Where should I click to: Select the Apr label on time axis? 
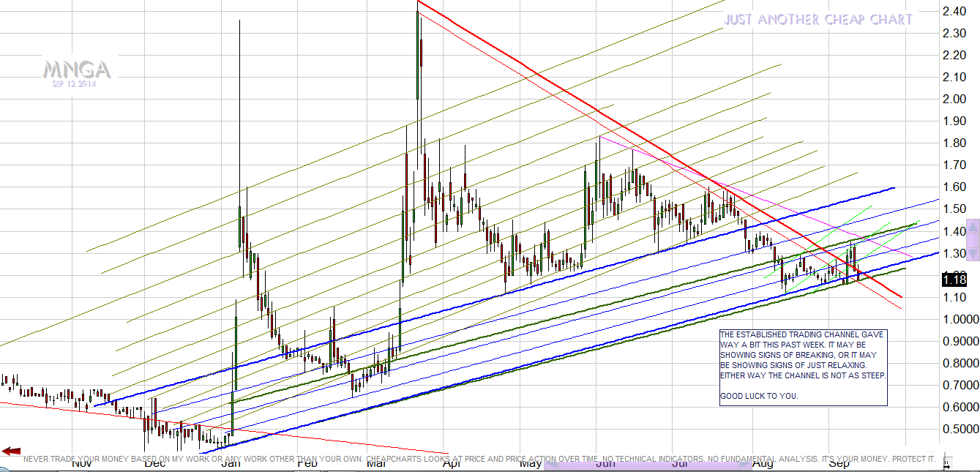point(452,463)
